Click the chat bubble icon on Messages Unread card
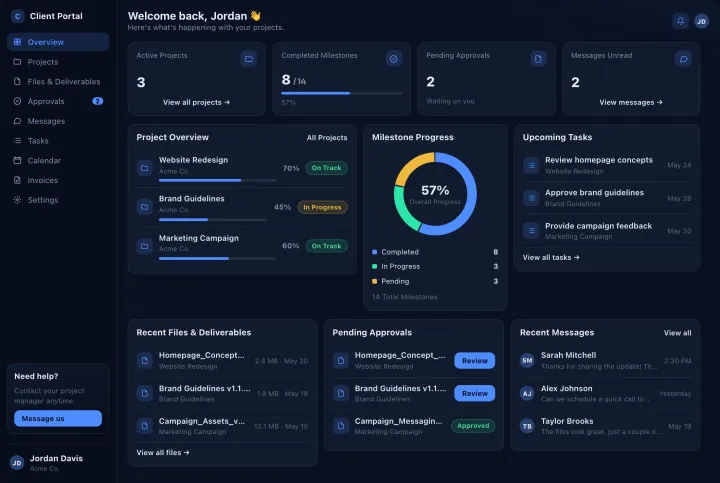Screen dimensions: 720x483 (x=683, y=59)
